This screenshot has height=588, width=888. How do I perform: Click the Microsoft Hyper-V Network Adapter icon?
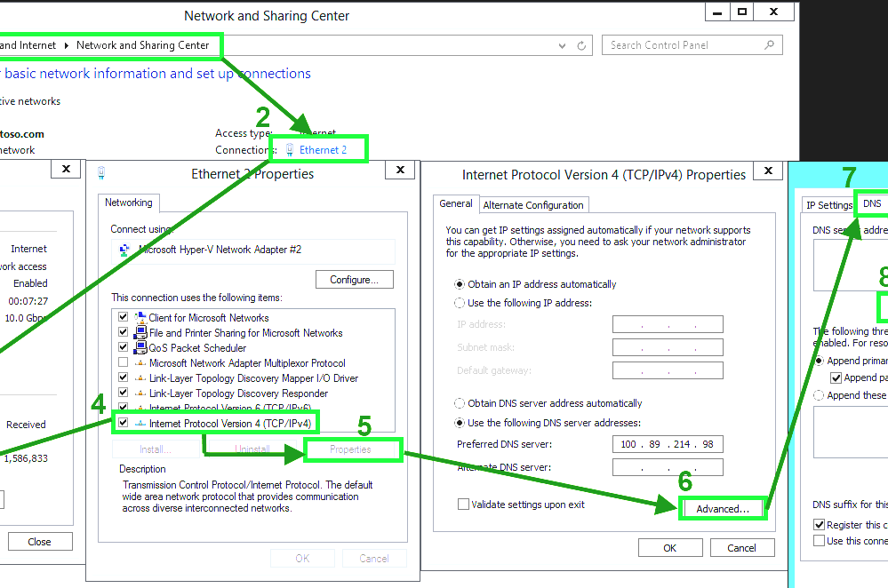click(x=122, y=249)
